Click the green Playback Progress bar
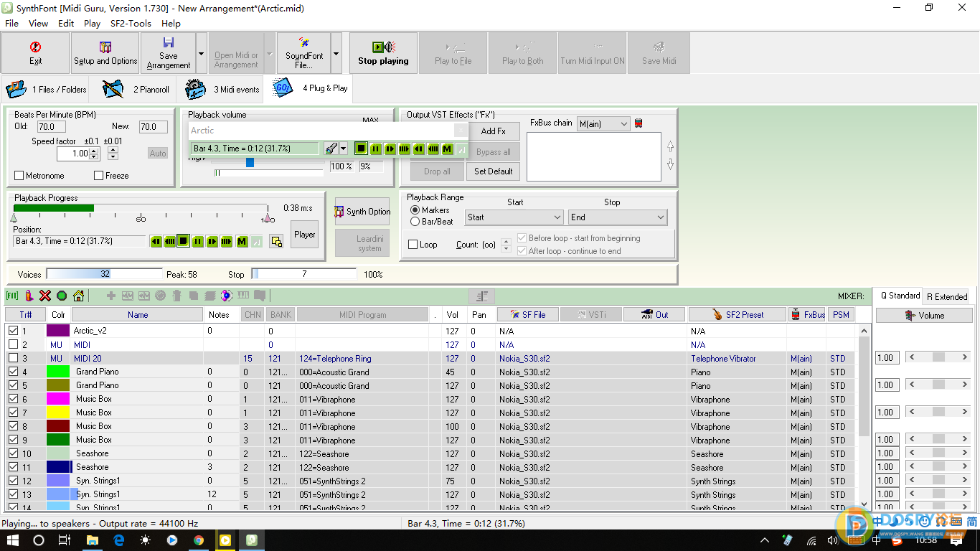 click(x=54, y=208)
